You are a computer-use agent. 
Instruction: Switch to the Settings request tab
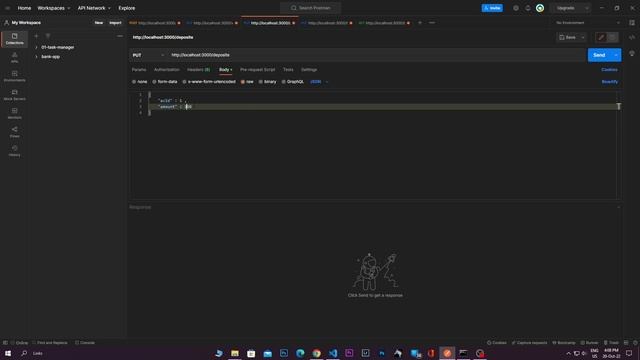(x=309, y=70)
